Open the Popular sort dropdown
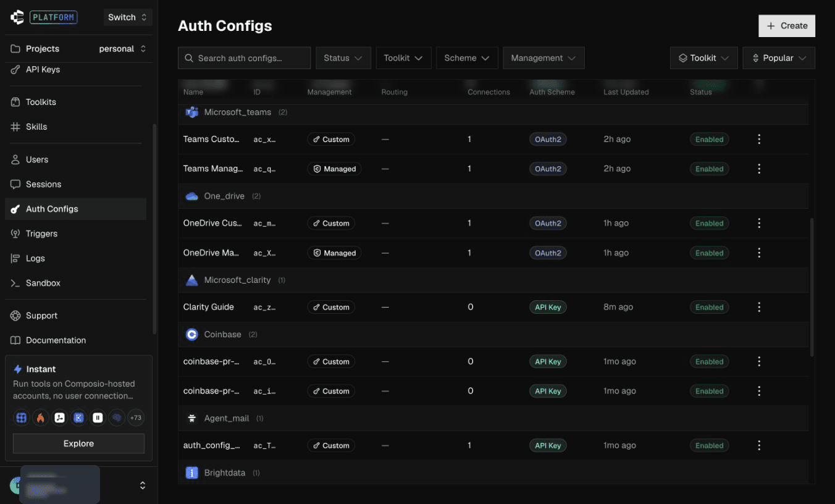This screenshot has width=835, height=504. tap(779, 58)
